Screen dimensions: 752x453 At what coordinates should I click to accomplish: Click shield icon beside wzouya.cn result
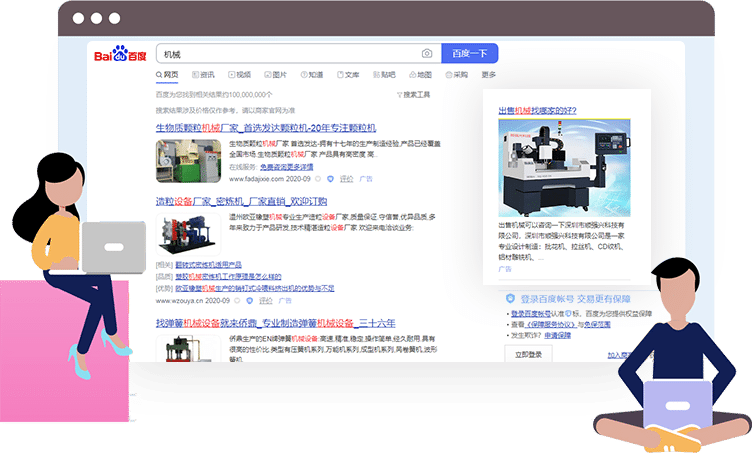coord(248,299)
